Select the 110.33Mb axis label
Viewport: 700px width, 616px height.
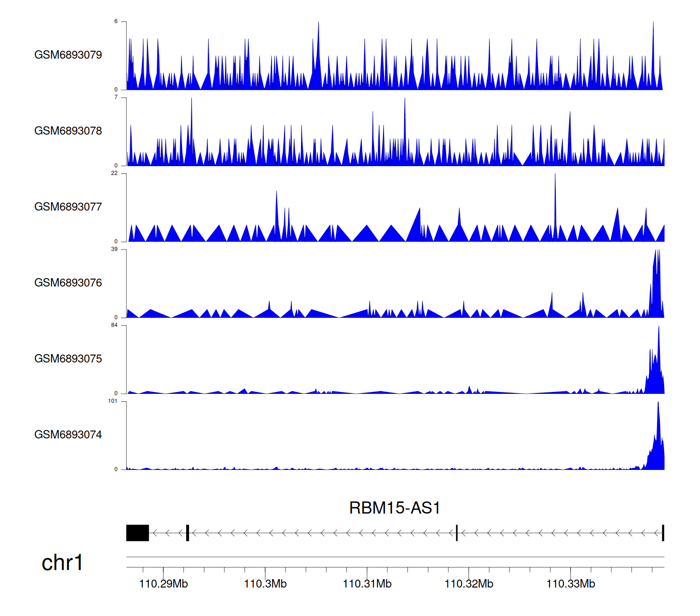(x=570, y=584)
